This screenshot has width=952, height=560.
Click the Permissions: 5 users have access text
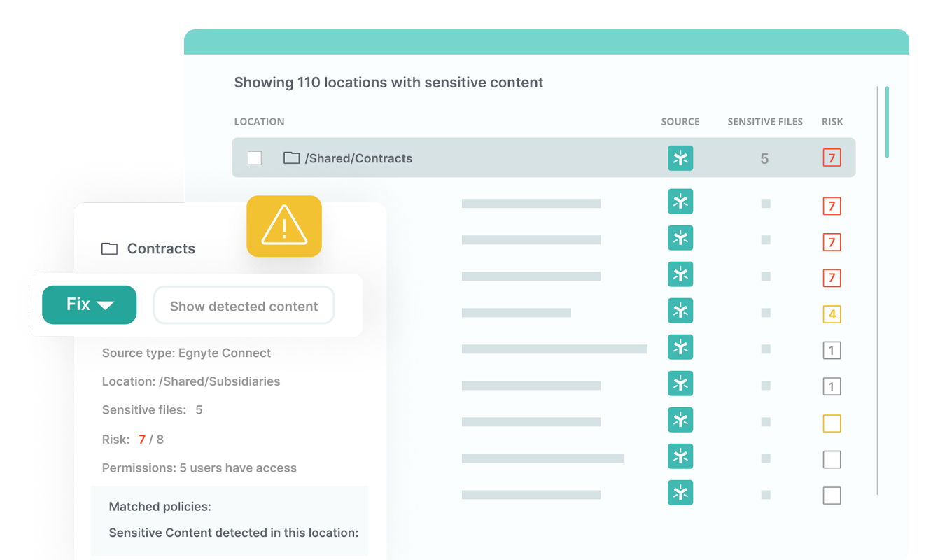[x=199, y=468]
